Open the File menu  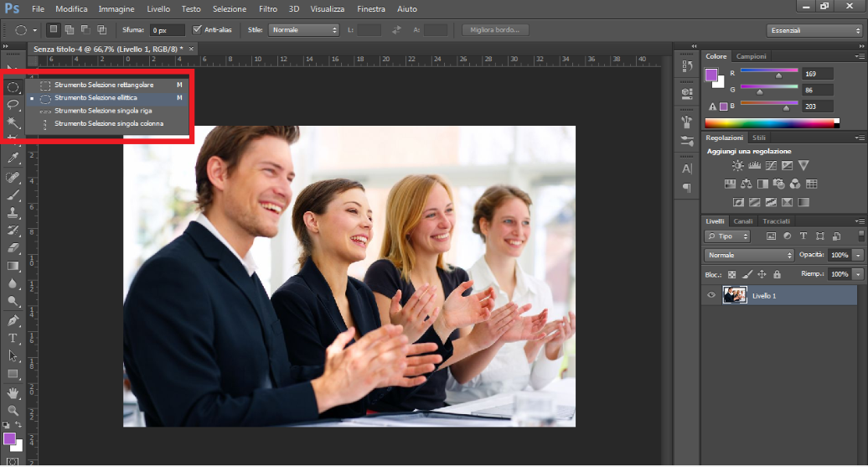tap(38, 9)
